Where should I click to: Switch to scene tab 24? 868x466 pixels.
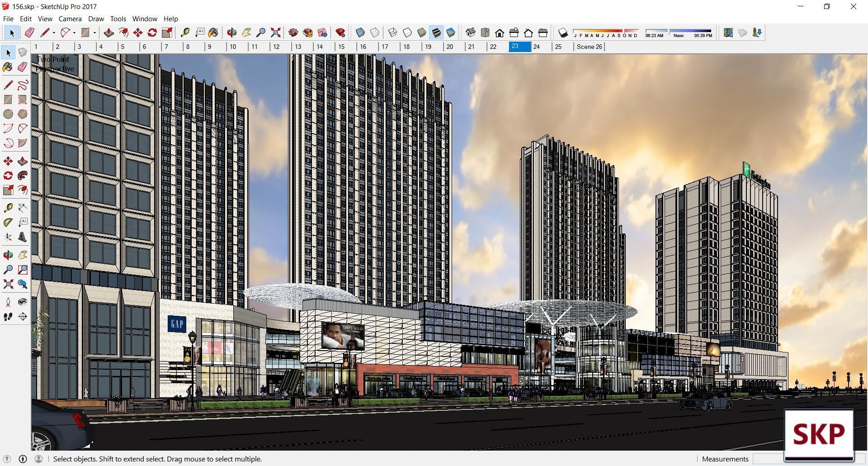[541, 47]
